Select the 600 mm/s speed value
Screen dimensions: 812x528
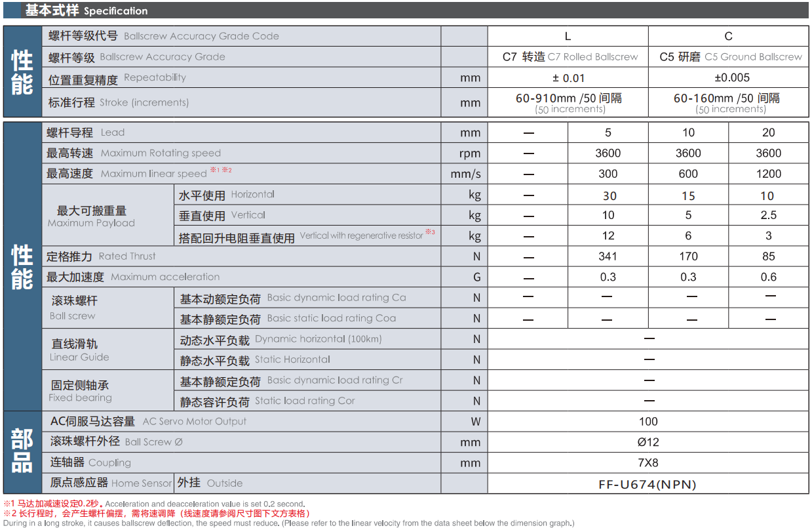pos(688,174)
